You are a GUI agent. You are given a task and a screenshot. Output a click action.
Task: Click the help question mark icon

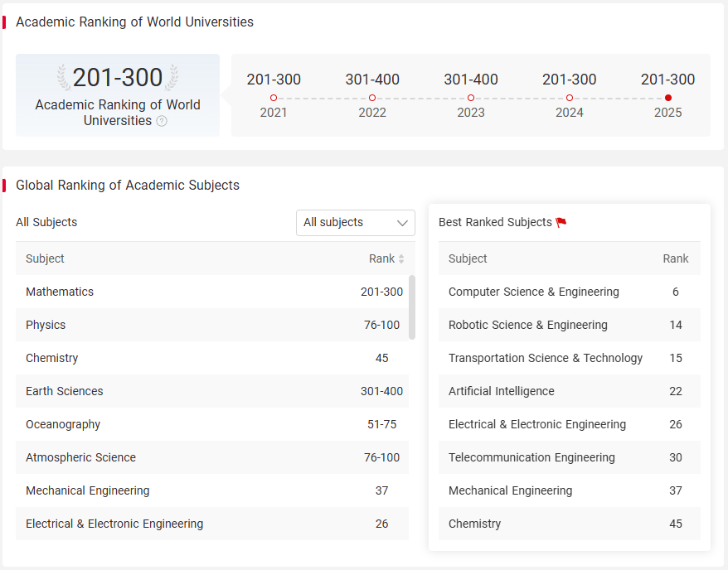tap(162, 121)
